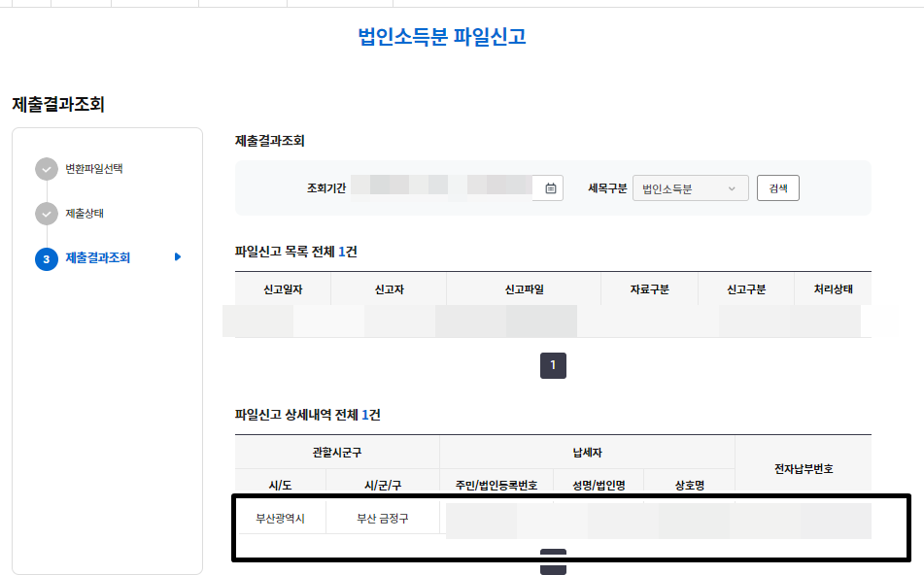Open the calendar picker beside 조회기간

(x=549, y=187)
